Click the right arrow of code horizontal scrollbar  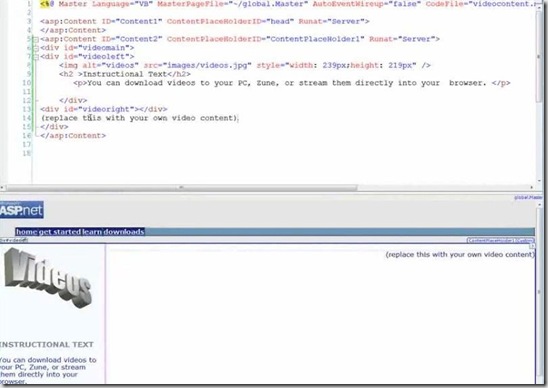(x=532, y=188)
